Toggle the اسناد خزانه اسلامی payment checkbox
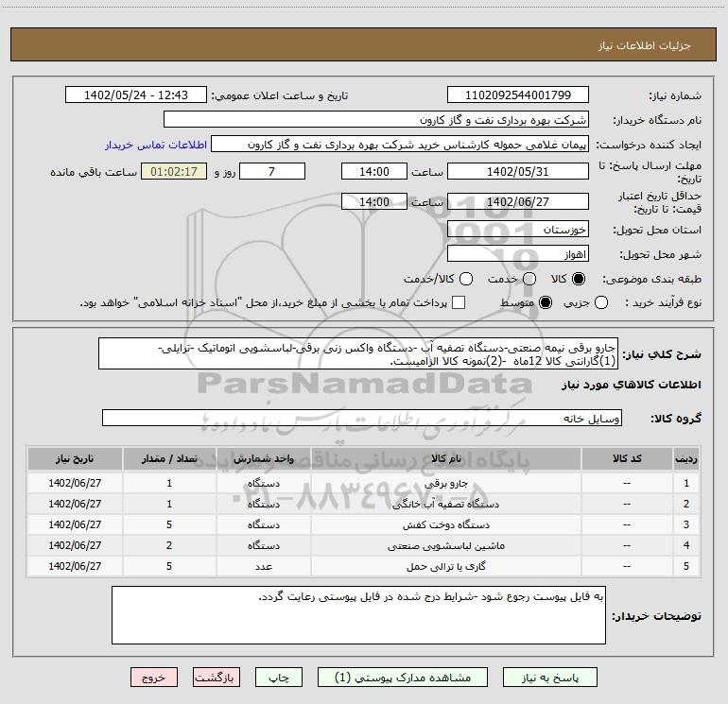728x704 pixels. coord(459,302)
